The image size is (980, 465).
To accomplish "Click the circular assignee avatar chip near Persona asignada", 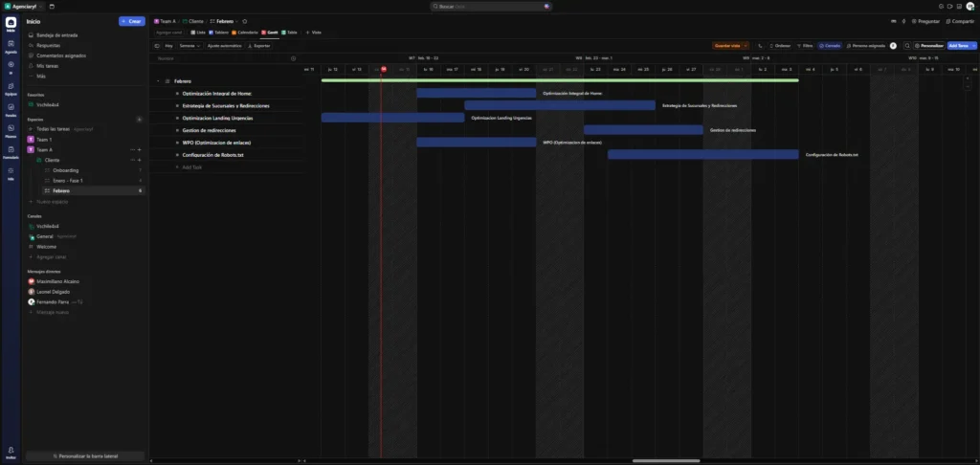I will pos(893,46).
